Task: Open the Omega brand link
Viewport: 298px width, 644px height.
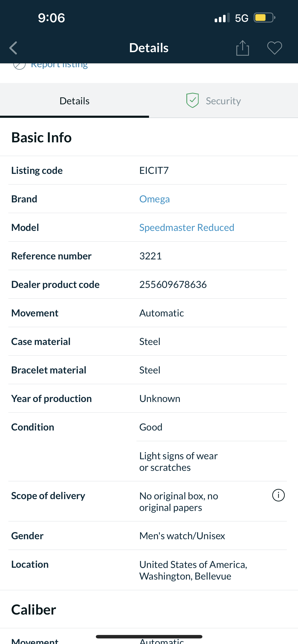Action: coord(154,199)
